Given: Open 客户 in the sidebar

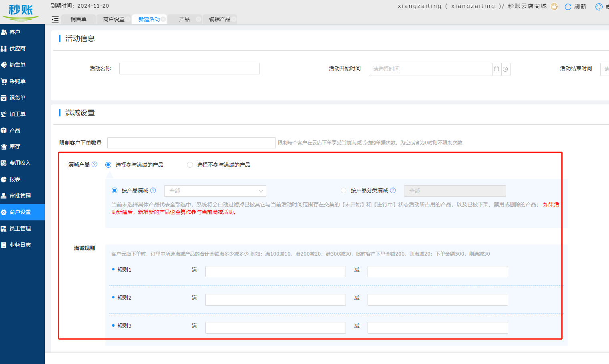Looking at the screenshot, I should pos(22,32).
